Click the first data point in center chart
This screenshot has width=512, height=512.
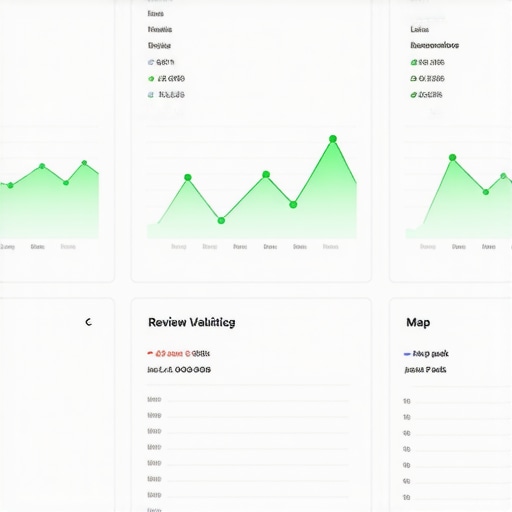pyautogui.click(x=188, y=177)
